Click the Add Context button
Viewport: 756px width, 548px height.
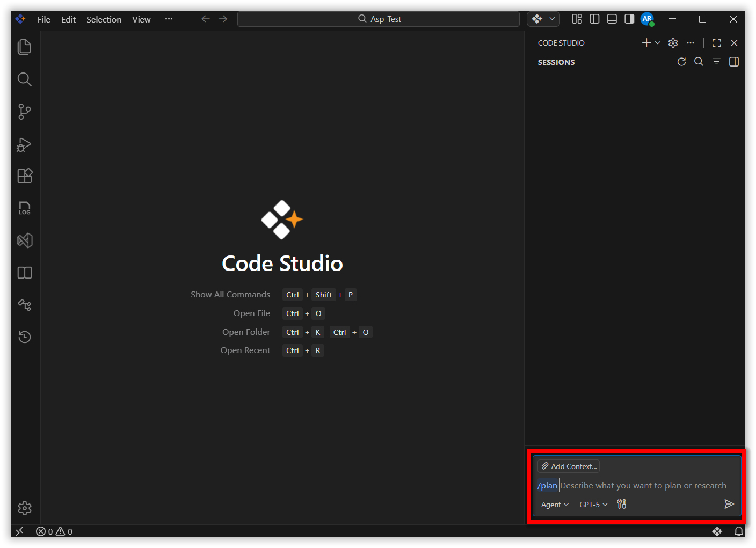pyautogui.click(x=569, y=466)
